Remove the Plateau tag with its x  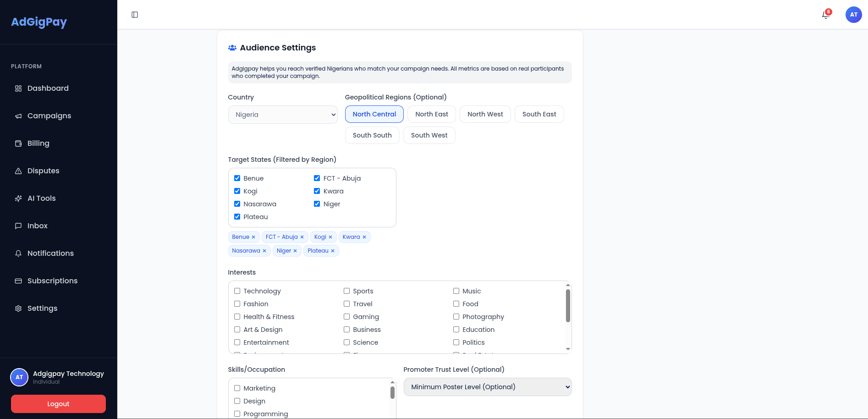333,251
